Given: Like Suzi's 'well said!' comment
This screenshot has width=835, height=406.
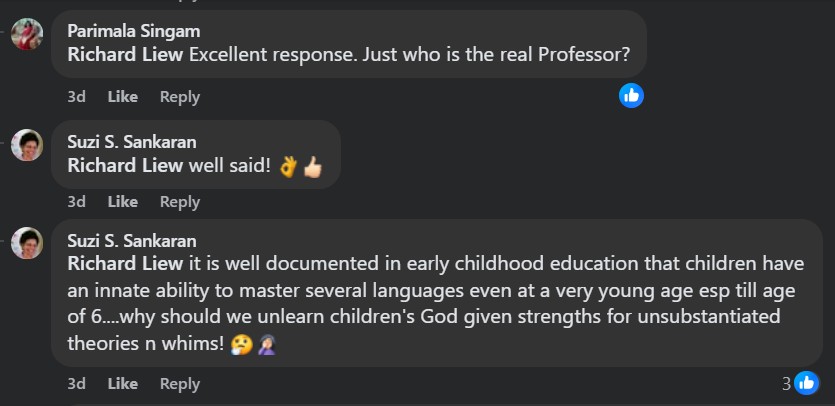Looking at the screenshot, I should pos(122,202).
